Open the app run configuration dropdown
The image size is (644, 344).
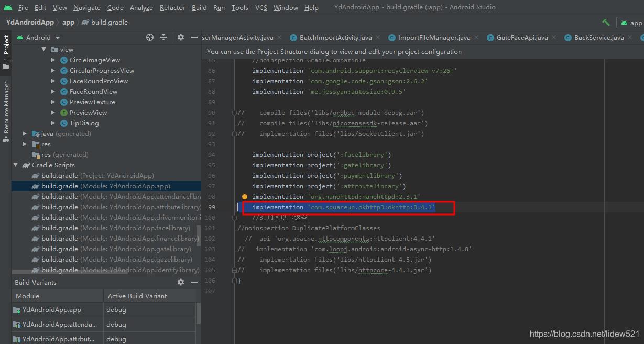(x=631, y=23)
